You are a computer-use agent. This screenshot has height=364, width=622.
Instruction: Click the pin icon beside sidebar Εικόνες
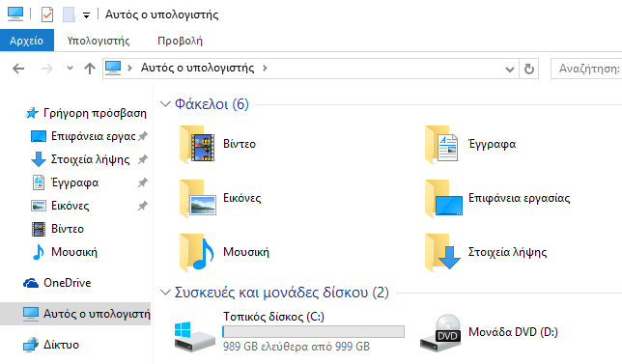(142, 206)
